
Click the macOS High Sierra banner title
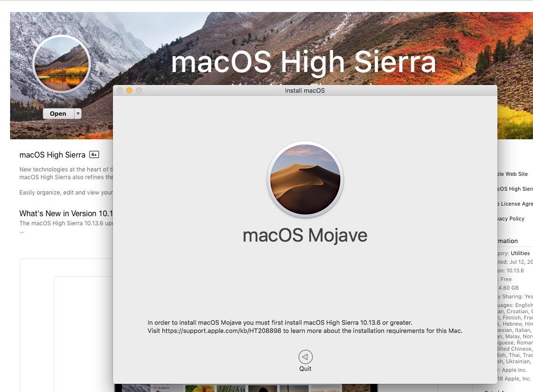coord(304,62)
